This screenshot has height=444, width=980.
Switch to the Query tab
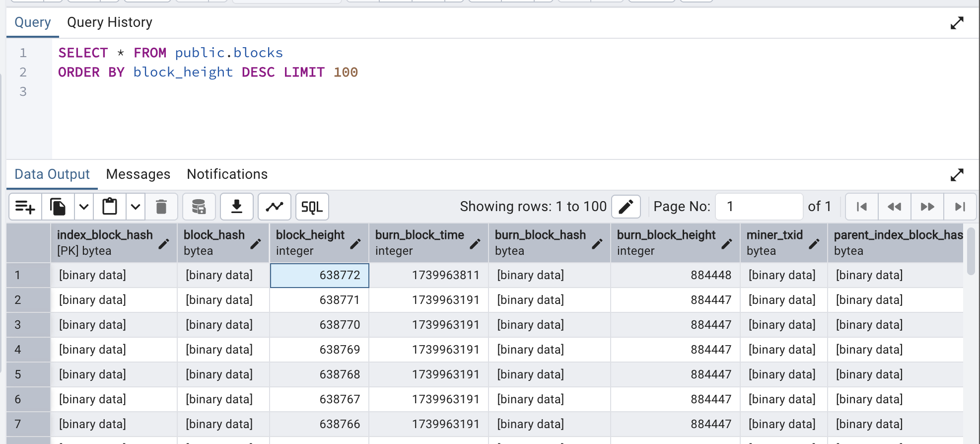33,22
